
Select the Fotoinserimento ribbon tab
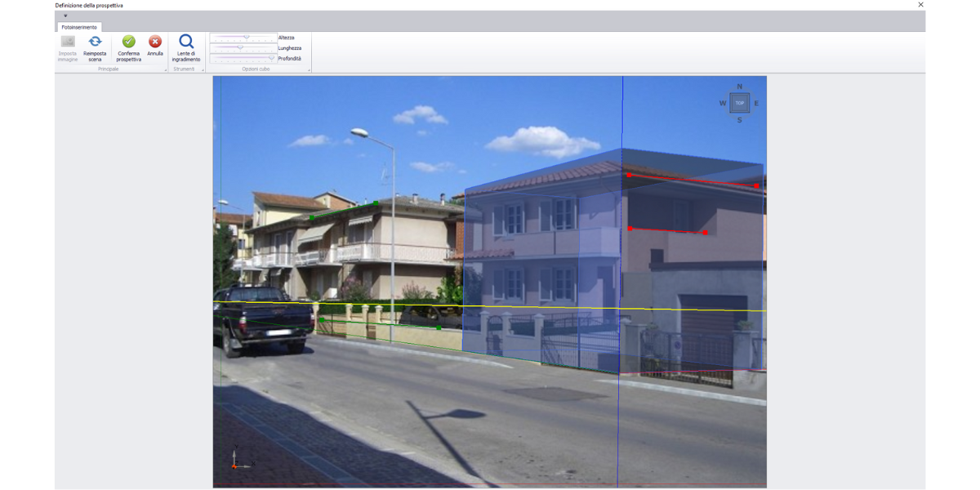tap(79, 27)
